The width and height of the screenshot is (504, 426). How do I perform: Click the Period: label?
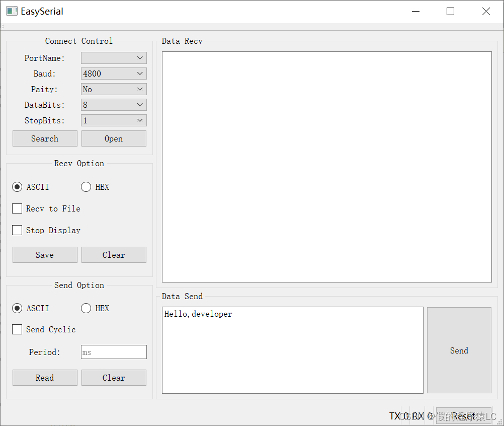pos(45,352)
